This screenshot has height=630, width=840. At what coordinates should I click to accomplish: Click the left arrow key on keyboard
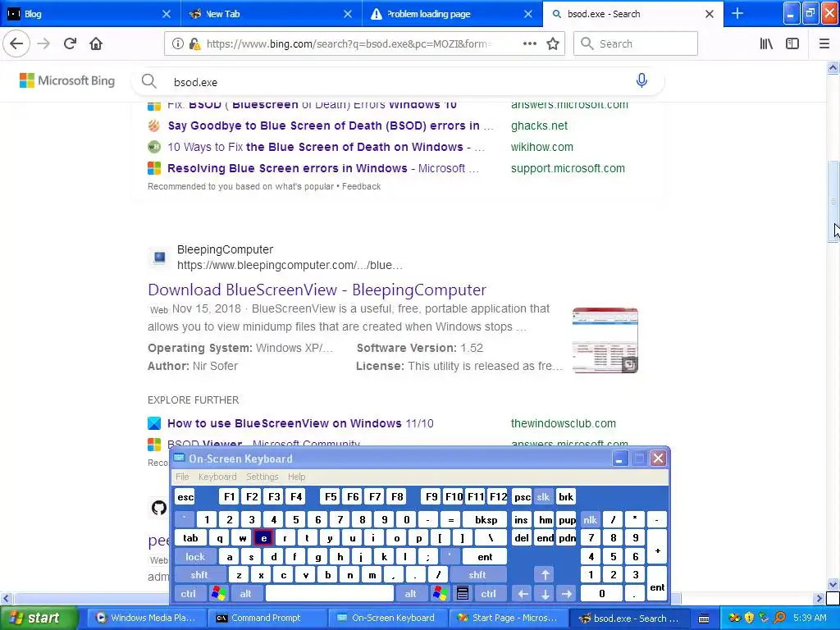coord(523,594)
